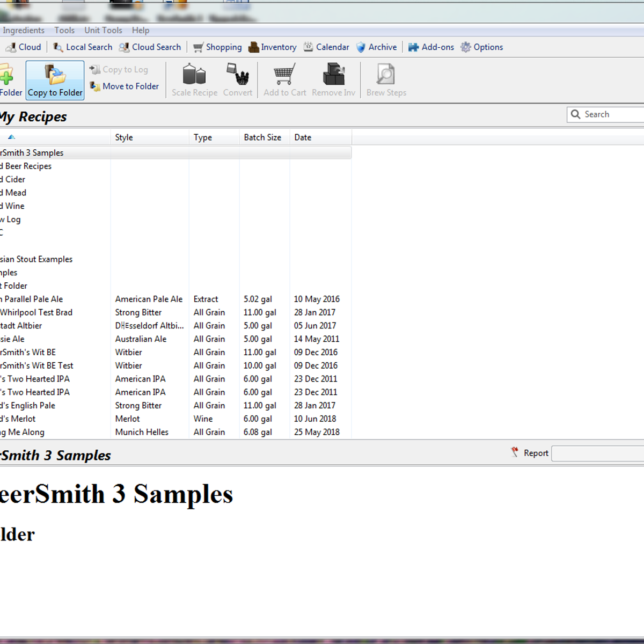Sort recipes by Style column

(124, 137)
